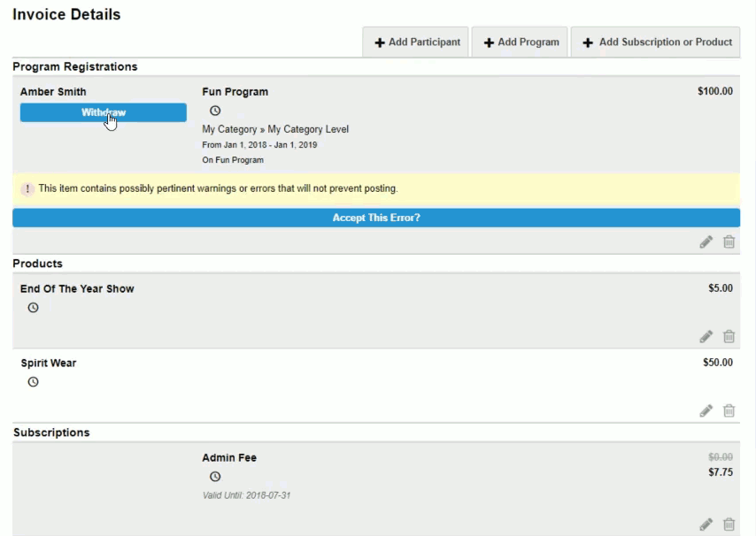Click the clock icon under End Of The Year Show

coord(33,307)
